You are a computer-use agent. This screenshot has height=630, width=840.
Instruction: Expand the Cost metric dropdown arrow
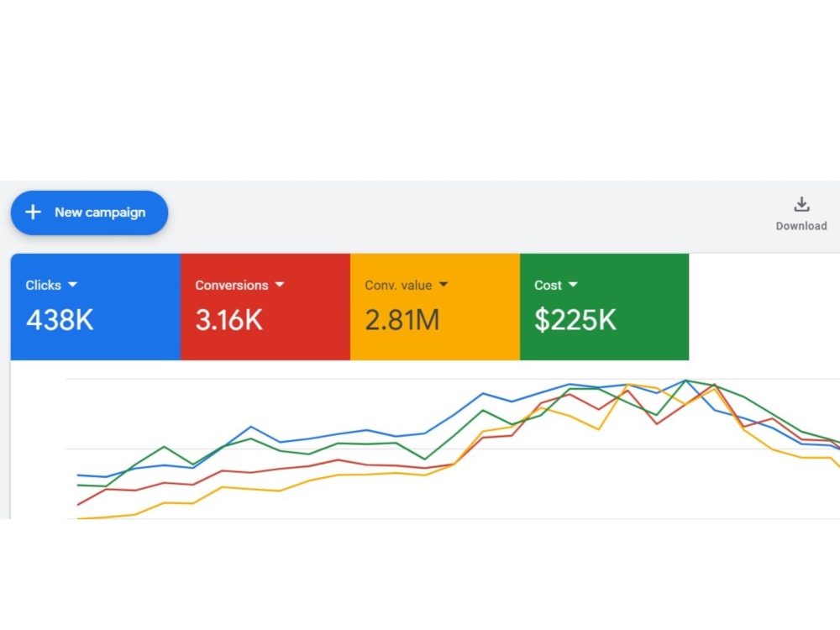coord(573,285)
